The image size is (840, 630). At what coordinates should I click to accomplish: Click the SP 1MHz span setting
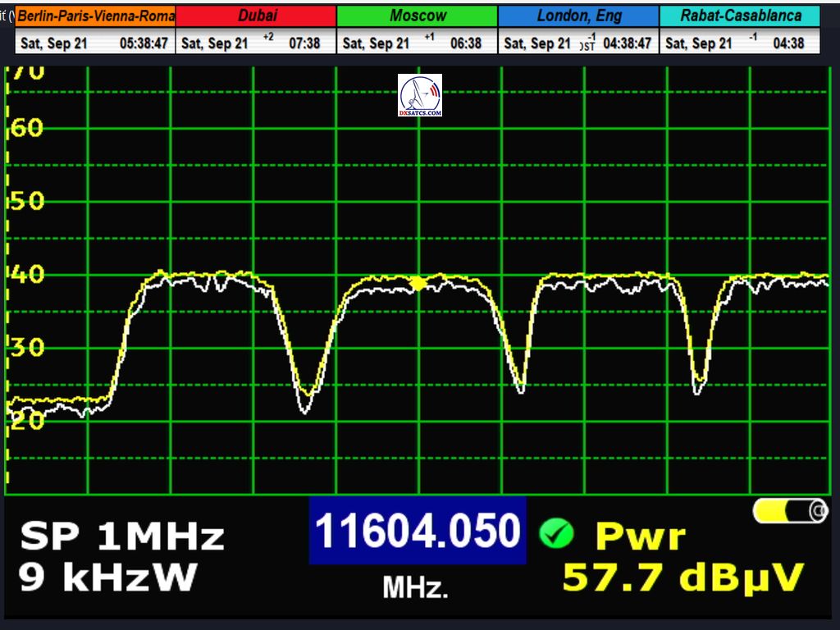click(x=121, y=536)
